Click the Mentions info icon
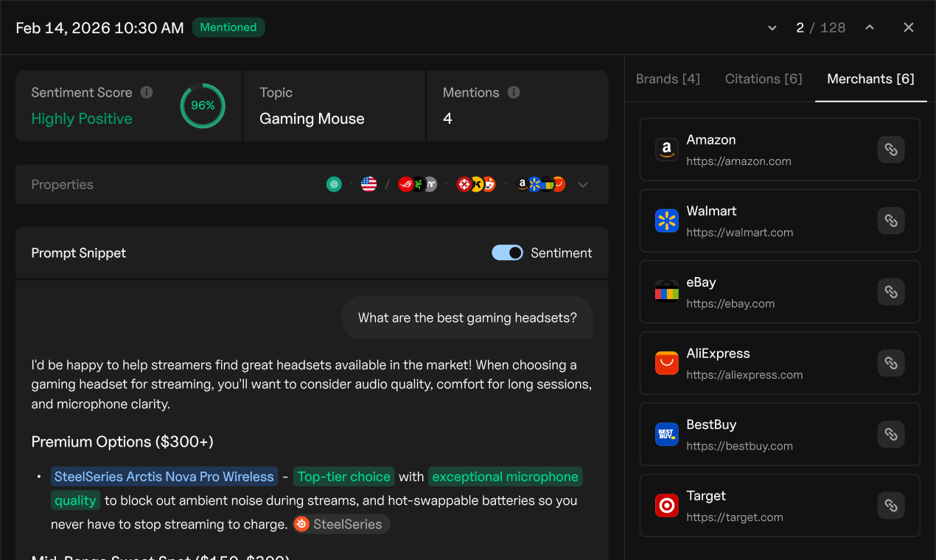Image resolution: width=936 pixels, height=560 pixels. (x=514, y=92)
